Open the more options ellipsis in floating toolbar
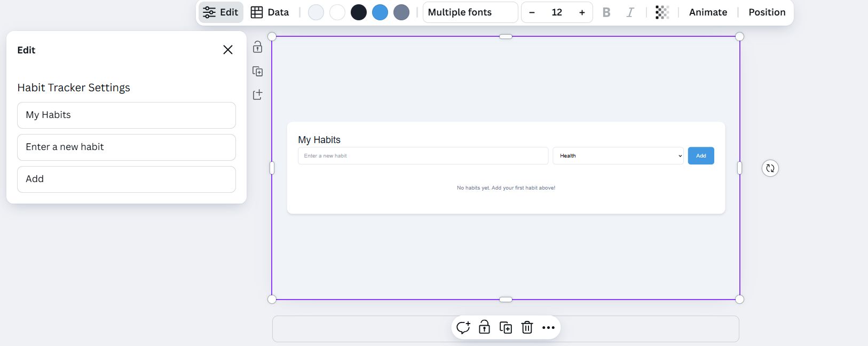This screenshot has height=346, width=868. [x=548, y=327]
